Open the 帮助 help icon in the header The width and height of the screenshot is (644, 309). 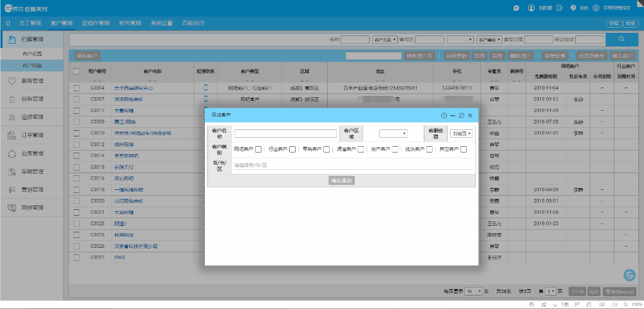573,8
